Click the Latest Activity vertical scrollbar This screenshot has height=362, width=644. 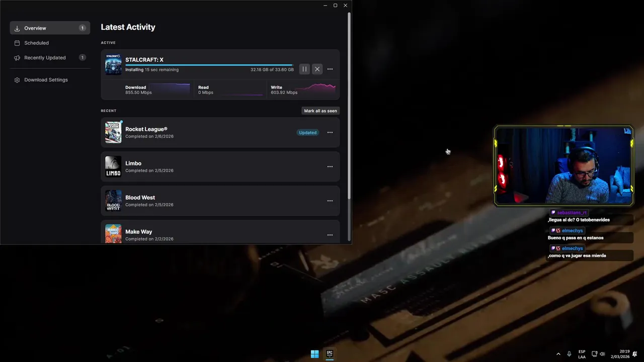click(349, 106)
